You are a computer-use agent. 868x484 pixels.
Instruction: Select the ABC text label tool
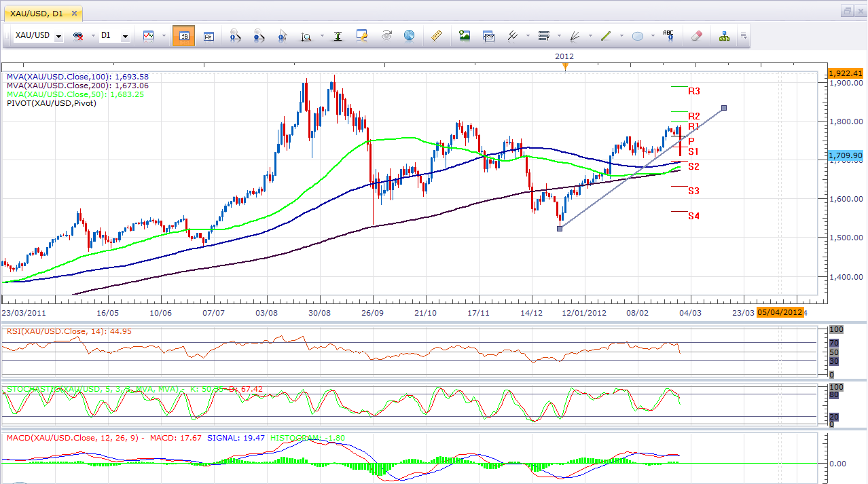point(668,35)
